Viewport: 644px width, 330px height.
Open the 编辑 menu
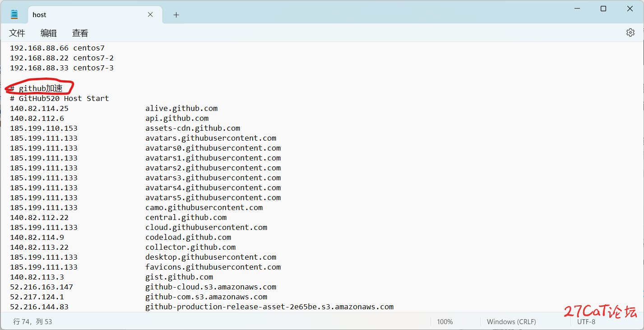tap(49, 33)
